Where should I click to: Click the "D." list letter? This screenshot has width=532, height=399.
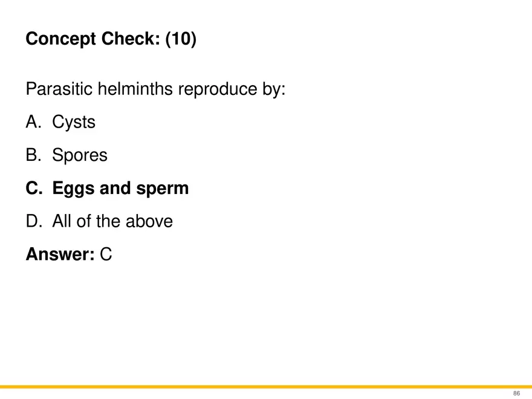point(33,221)
